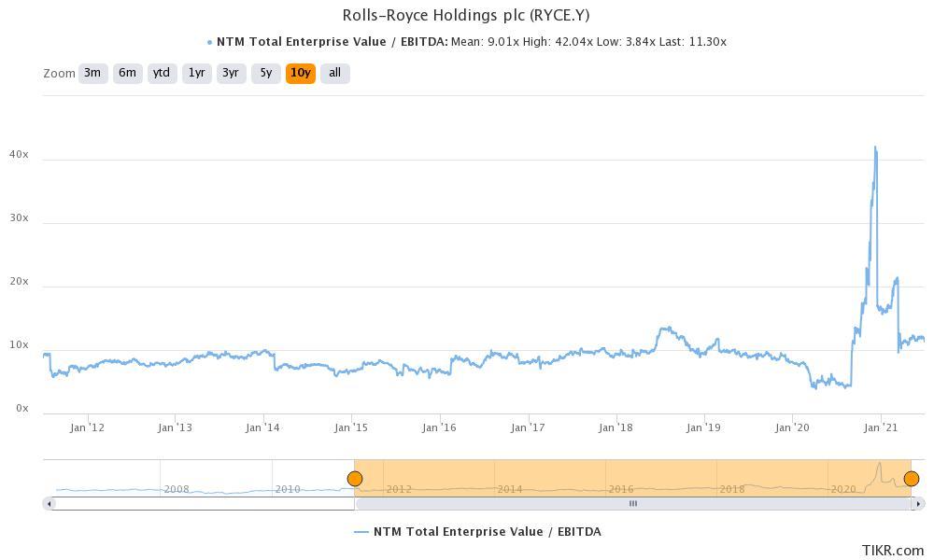
Task: Select the 3yr zoom range
Action: pos(230,73)
